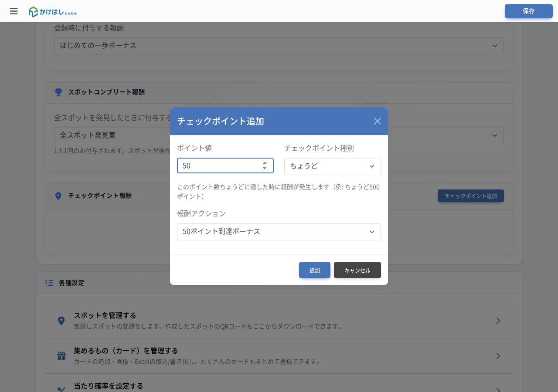Click the 登録時に付与する報酬 label
The width and height of the screenshot is (558, 392).
click(x=89, y=28)
